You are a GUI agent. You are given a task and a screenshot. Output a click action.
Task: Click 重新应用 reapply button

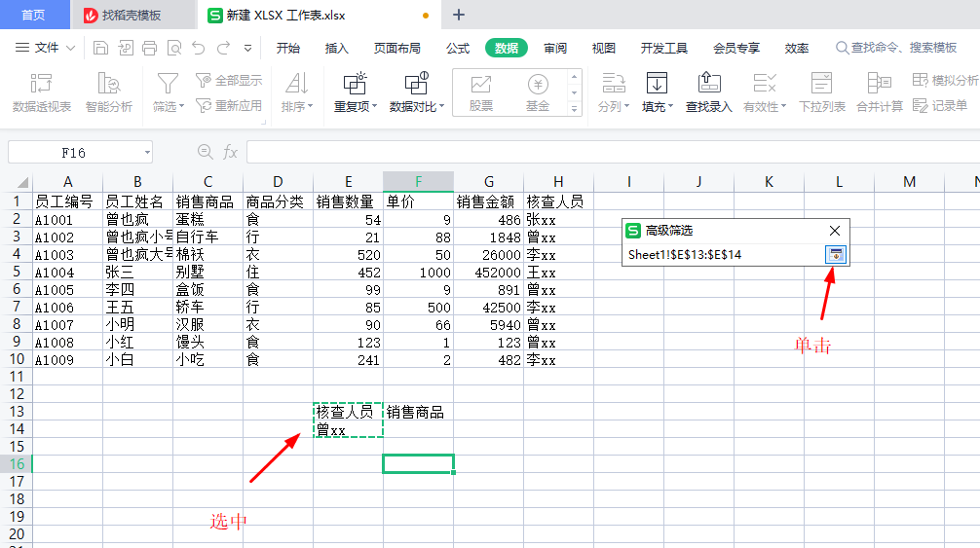click(x=229, y=106)
